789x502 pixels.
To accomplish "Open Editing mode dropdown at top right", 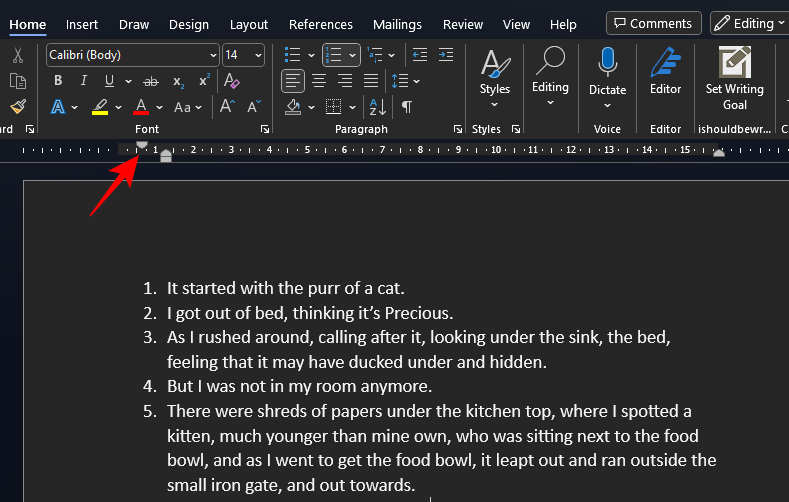I will (750, 23).
